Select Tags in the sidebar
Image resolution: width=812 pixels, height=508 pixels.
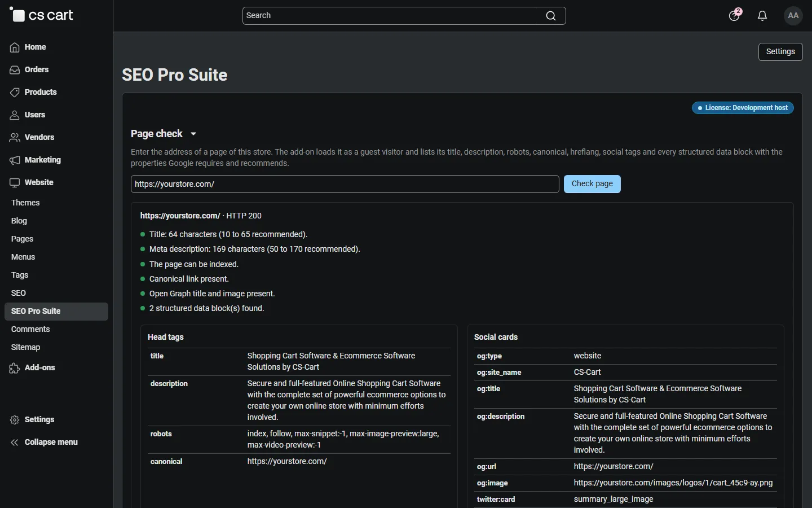pos(20,275)
